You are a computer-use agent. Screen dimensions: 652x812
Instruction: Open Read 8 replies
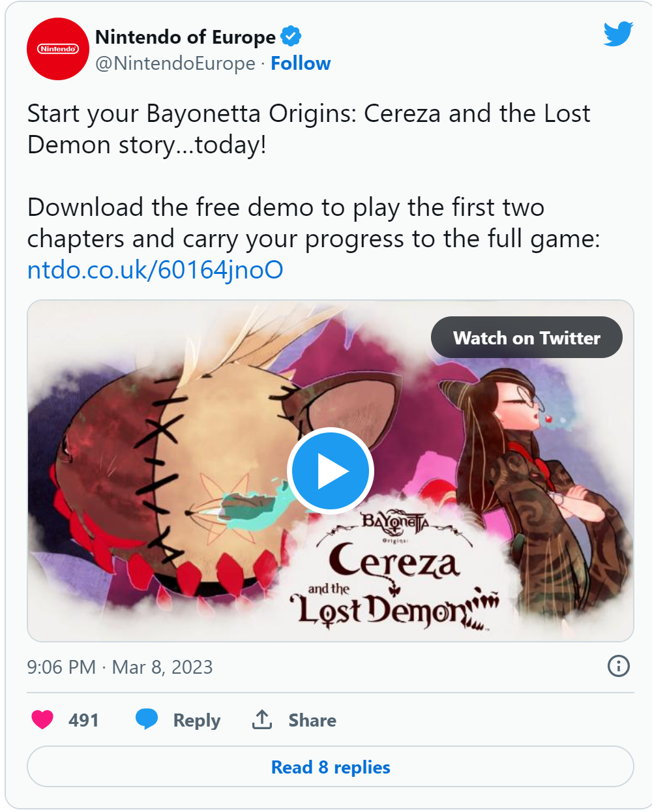pyautogui.click(x=330, y=767)
